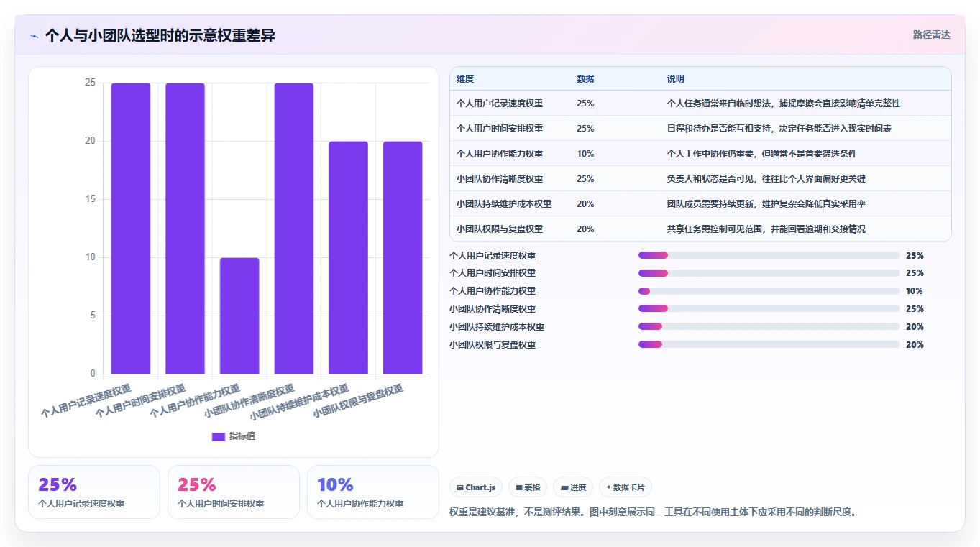980x547 pixels.
Task: Click the y-axis label 25
Action: point(91,83)
